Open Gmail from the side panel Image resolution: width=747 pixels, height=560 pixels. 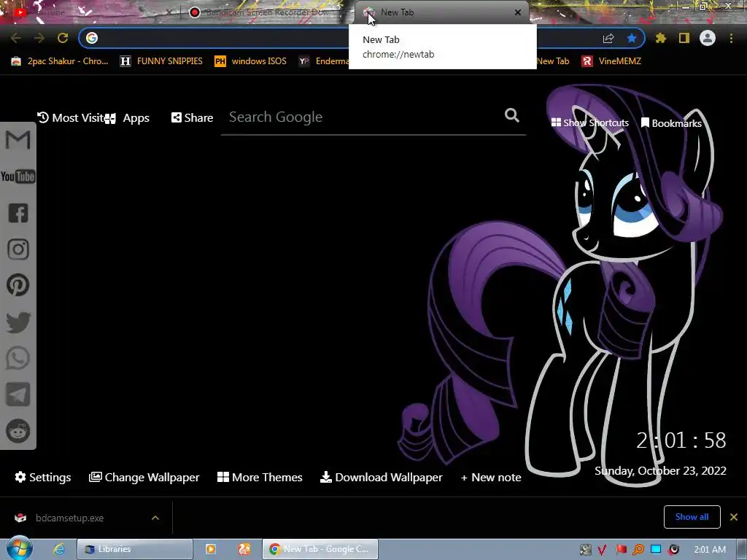18,140
